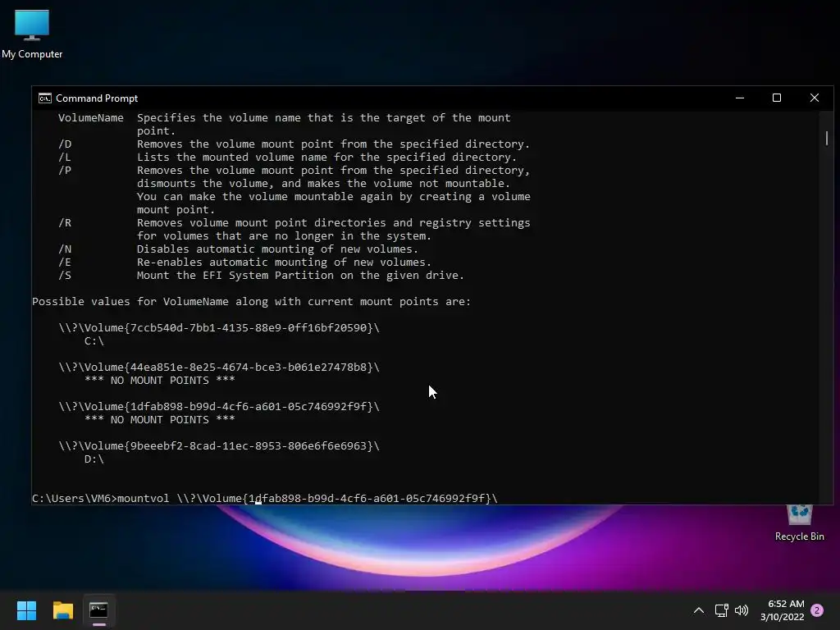840x630 pixels.
Task: Open the Recycle Bin desktop icon
Action: click(799, 523)
